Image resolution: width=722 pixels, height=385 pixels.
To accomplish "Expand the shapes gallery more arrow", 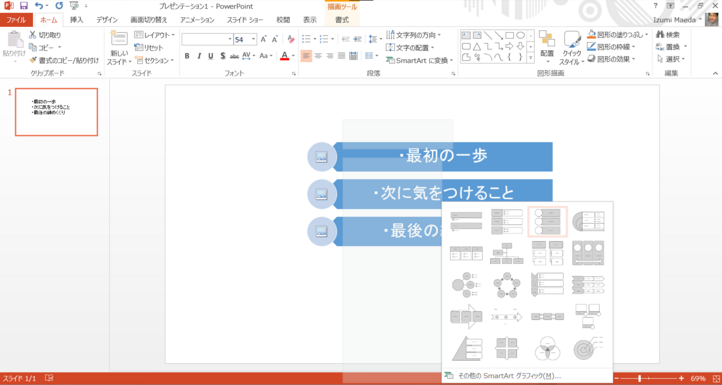I will 530,58.
